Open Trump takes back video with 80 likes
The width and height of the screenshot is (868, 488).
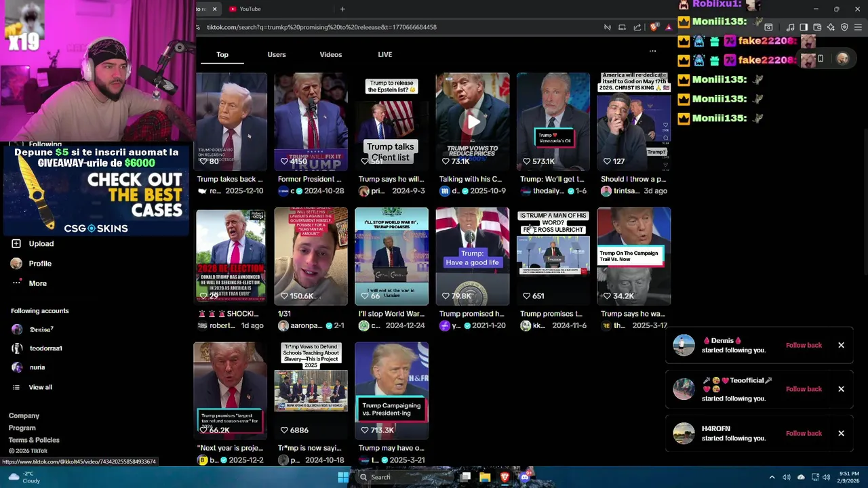pyautogui.click(x=231, y=121)
